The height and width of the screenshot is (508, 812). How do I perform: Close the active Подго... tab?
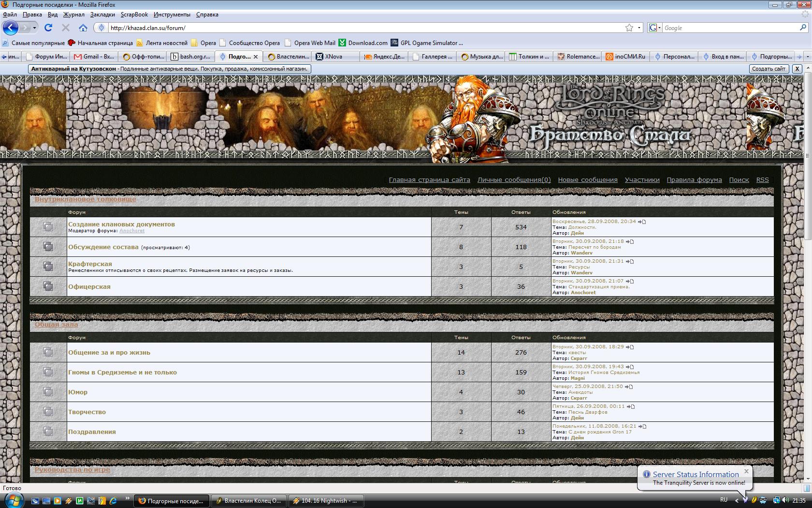coord(256,57)
